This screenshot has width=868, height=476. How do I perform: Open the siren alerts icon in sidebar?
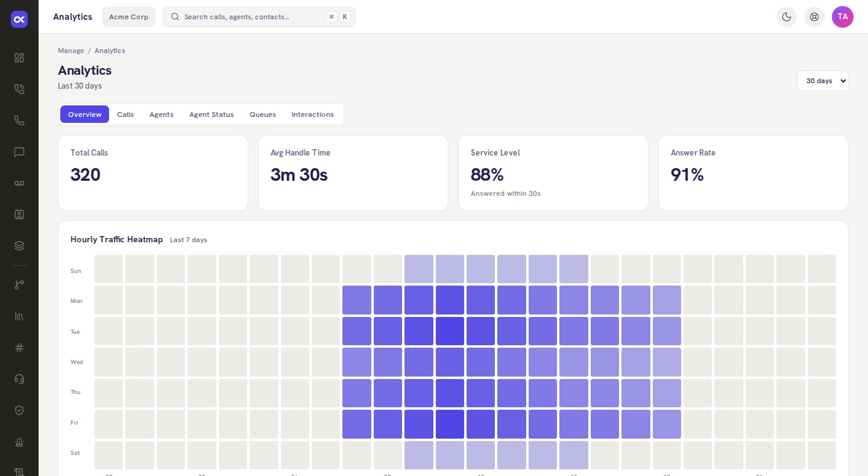[x=19, y=442]
